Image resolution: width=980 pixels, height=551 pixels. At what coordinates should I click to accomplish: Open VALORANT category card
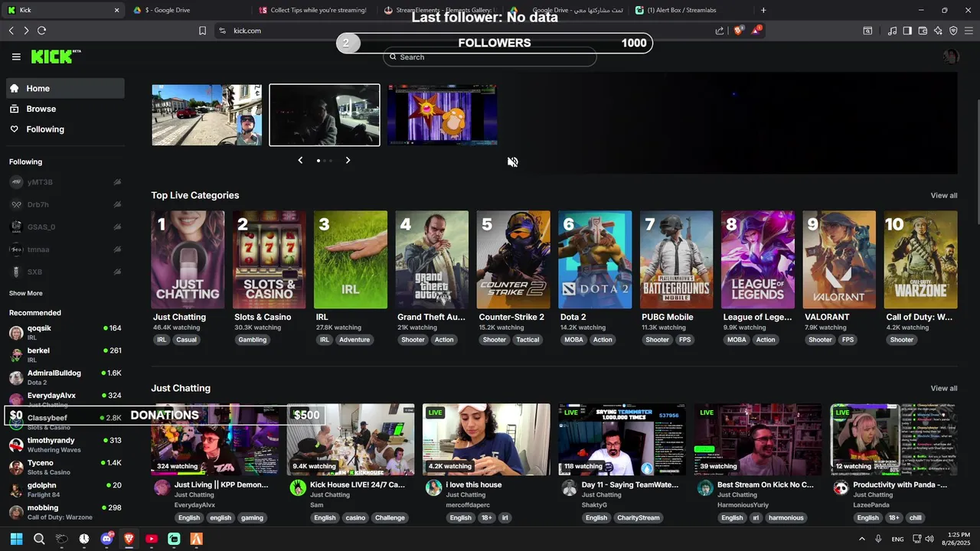click(x=839, y=259)
